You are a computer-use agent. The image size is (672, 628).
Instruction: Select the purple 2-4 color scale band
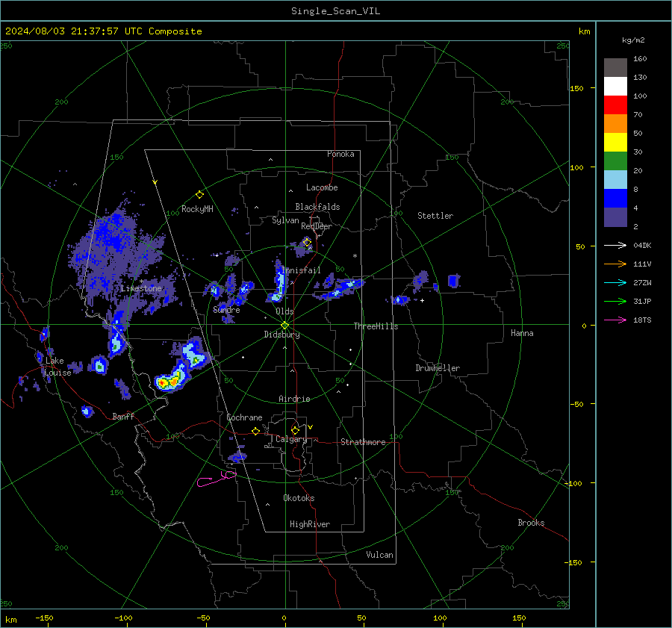(x=615, y=217)
